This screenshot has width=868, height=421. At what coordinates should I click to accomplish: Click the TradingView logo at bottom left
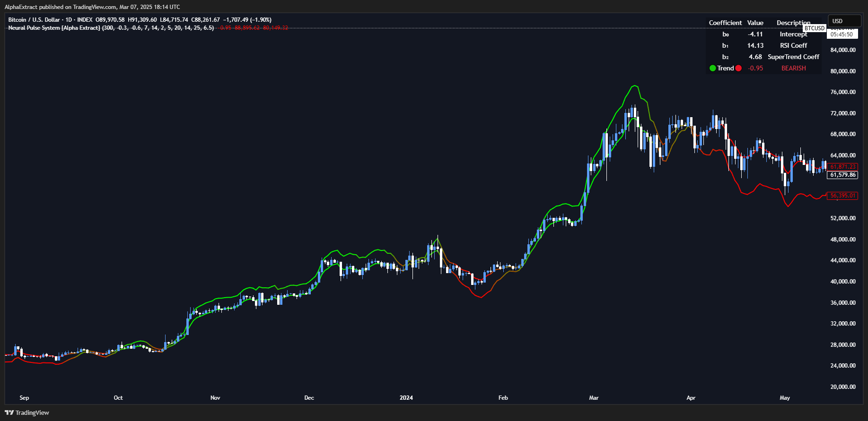pos(27,412)
